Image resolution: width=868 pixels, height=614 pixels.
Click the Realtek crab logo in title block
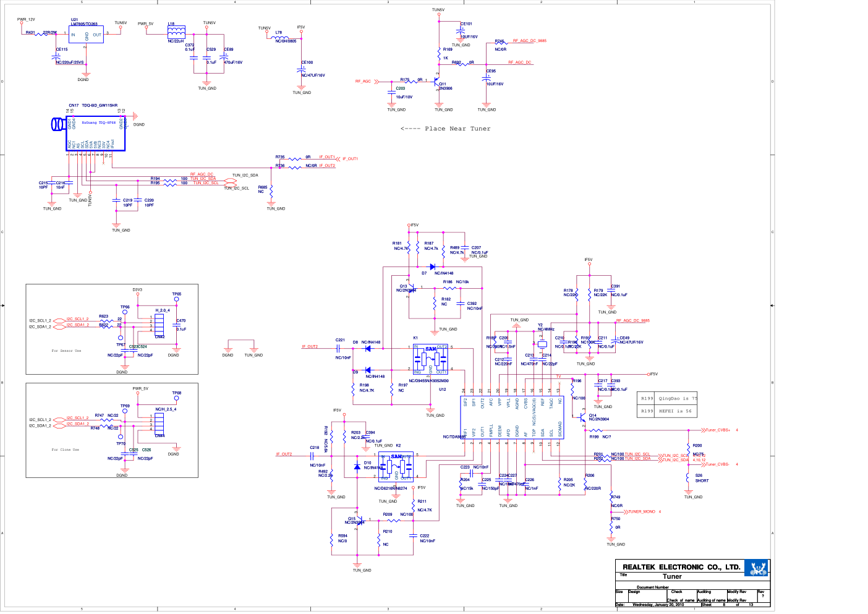tap(757, 568)
